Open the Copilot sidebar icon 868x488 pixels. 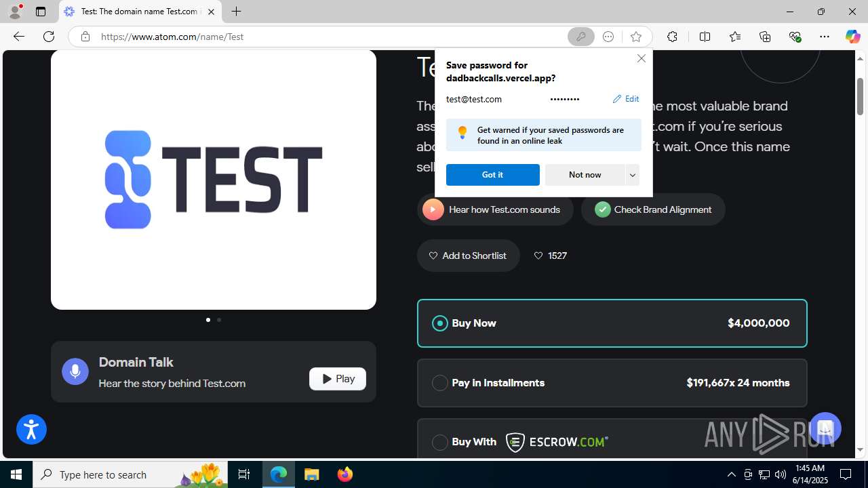click(x=852, y=37)
